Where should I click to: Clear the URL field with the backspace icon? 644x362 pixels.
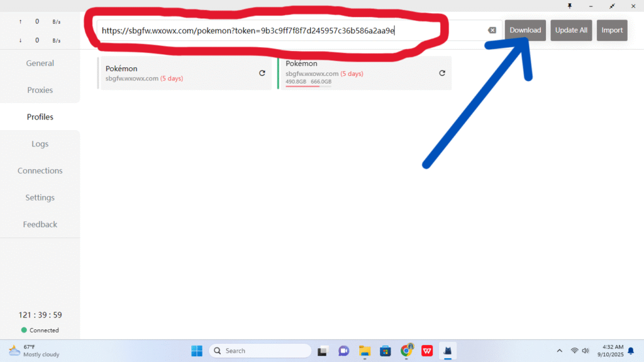492,30
